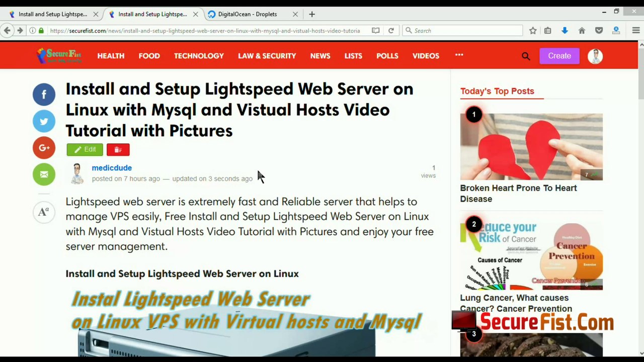
Task: Click the browser forward arrow
Action: tap(20, 31)
